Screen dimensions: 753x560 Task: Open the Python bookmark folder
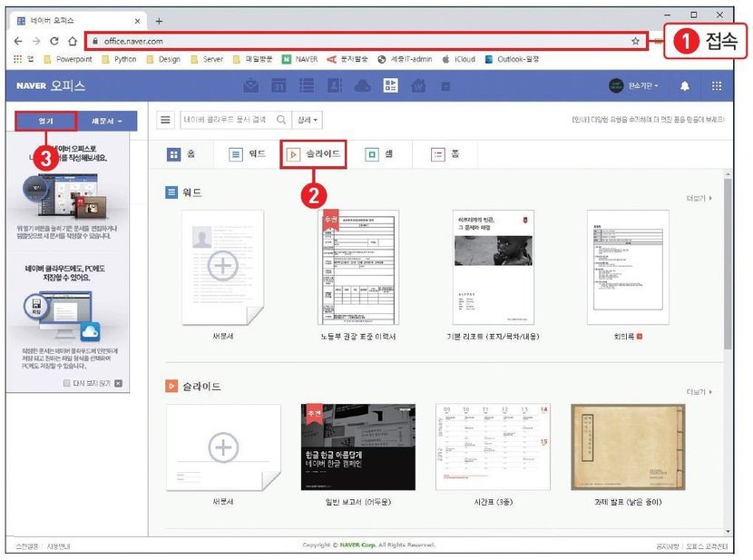tap(119, 59)
